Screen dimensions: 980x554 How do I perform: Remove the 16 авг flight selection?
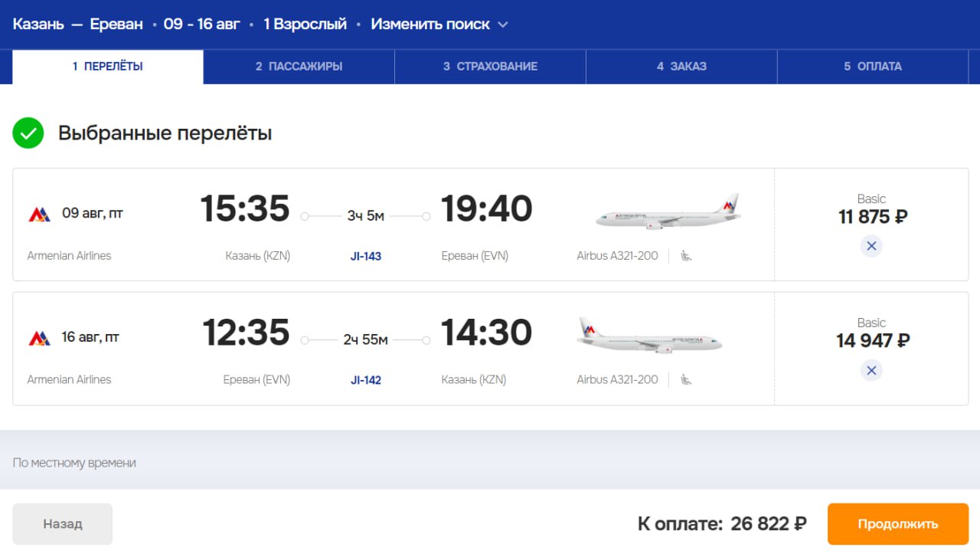[871, 371]
